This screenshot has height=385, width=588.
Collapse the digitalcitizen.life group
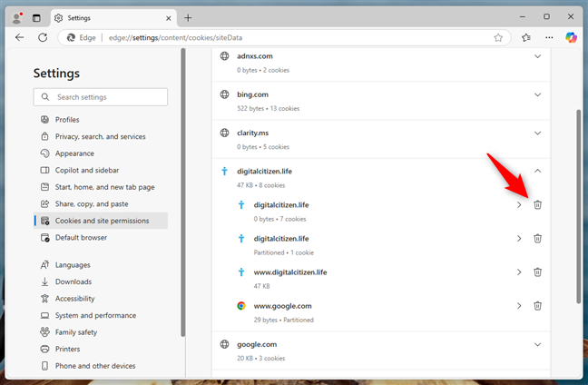[x=537, y=171]
